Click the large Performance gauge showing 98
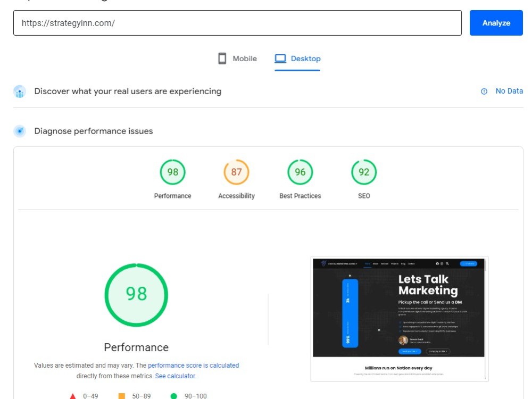The width and height of the screenshot is (532, 399). point(136,295)
